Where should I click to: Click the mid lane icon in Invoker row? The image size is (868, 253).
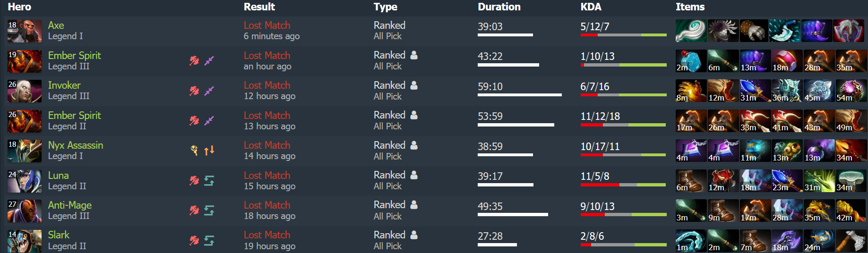tap(209, 91)
